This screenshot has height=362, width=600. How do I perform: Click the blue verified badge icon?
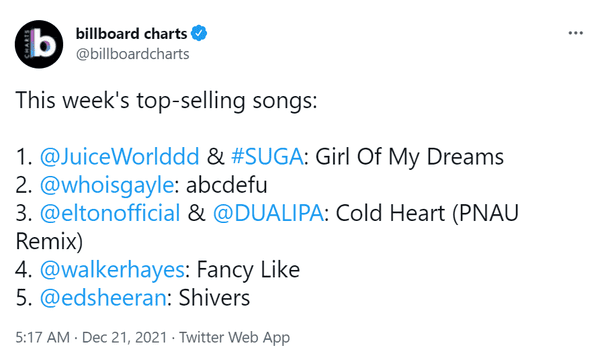[x=199, y=33]
